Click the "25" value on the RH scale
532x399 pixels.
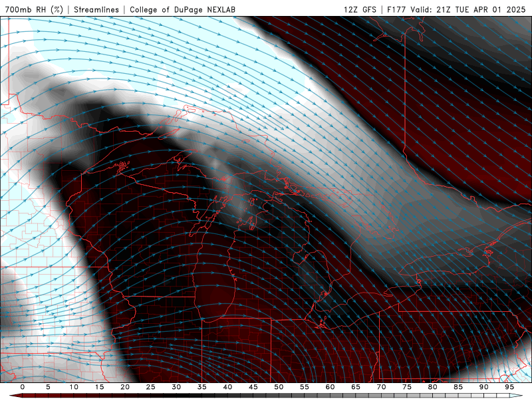[151, 387]
